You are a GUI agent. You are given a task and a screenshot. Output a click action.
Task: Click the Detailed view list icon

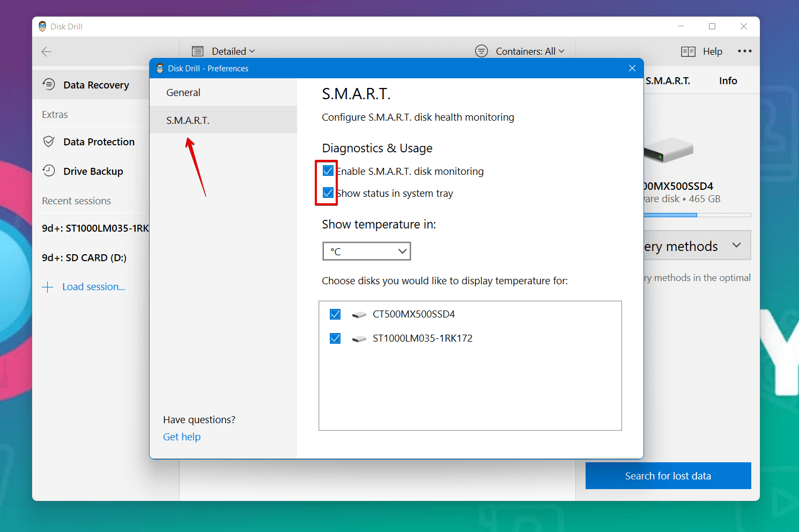click(198, 51)
